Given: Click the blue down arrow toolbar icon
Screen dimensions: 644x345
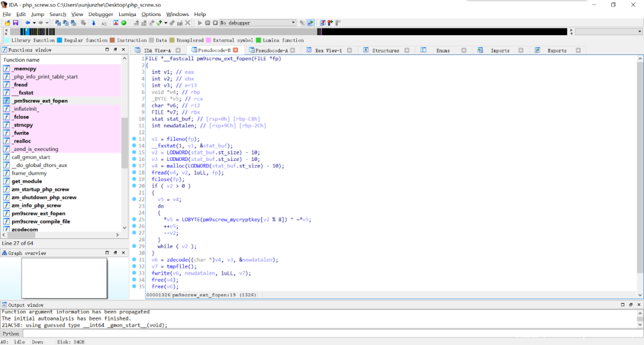Looking at the screenshot, I should (x=94, y=23).
